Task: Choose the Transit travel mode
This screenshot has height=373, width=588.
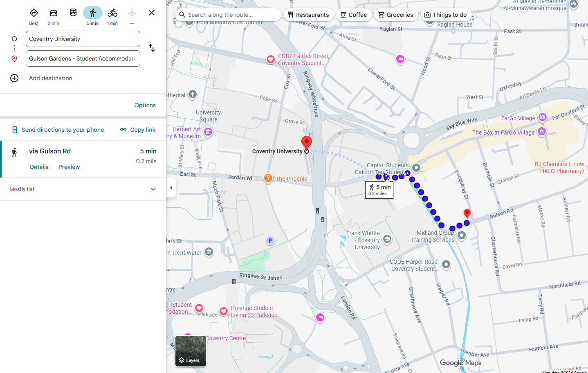Action: tap(73, 13)
